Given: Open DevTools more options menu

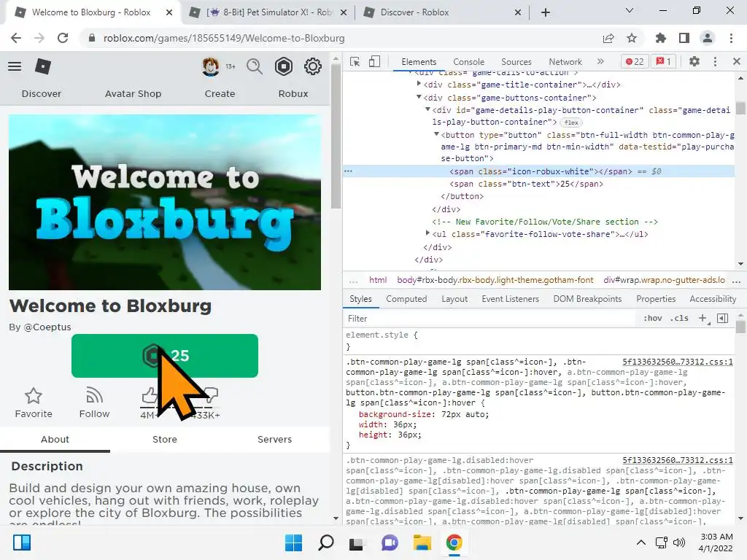Looking at the screenshot, I should click(x=715, y=61).
